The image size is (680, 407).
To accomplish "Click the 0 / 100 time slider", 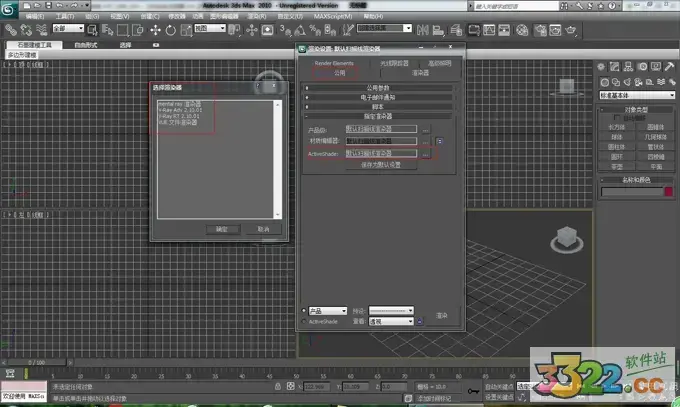I will coord(37,362).
